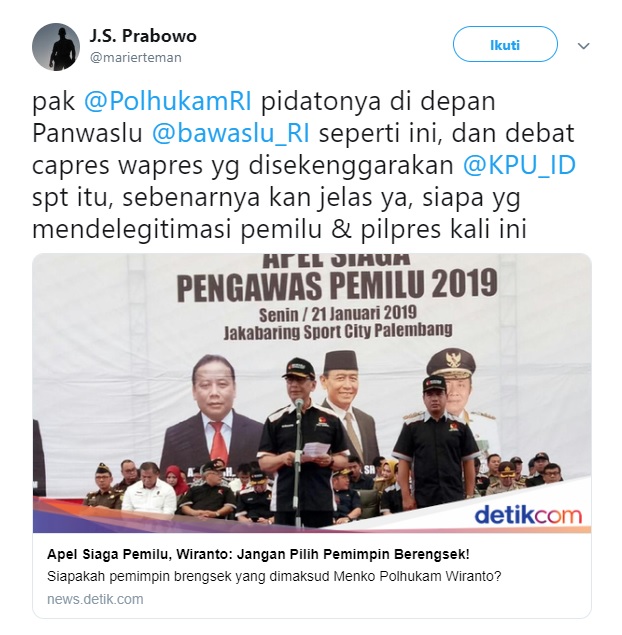The image size is (622, 635).
Task: Open the headline 'Apel Siaga Pemilu, Wiranto' link
Action: 258,554
